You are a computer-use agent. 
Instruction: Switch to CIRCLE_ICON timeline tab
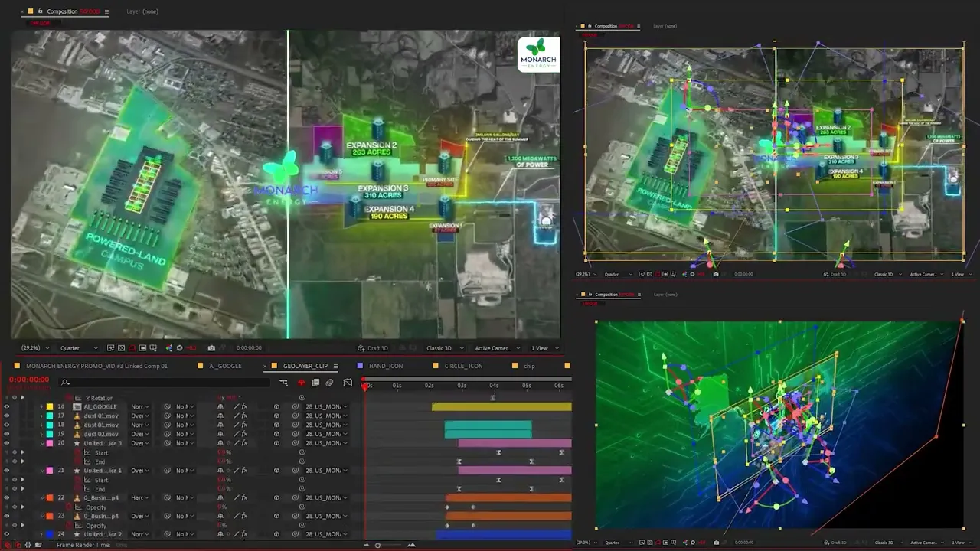(463, 366)
